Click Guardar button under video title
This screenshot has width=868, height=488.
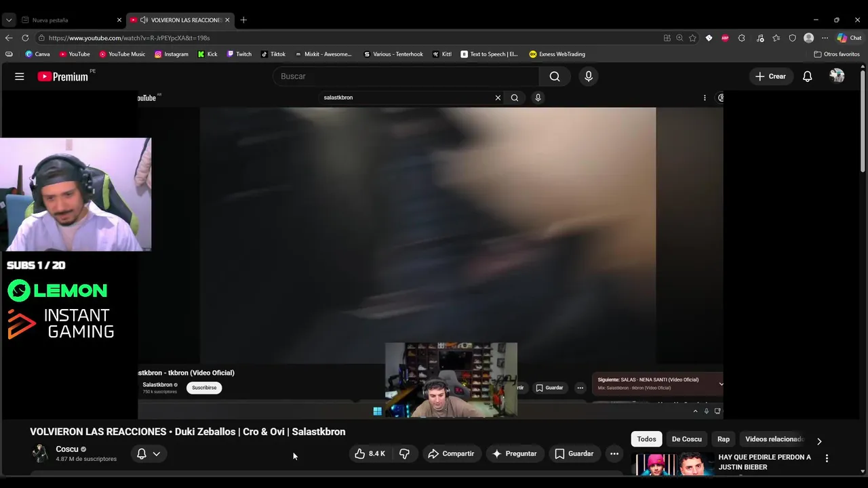pos(574,453)
